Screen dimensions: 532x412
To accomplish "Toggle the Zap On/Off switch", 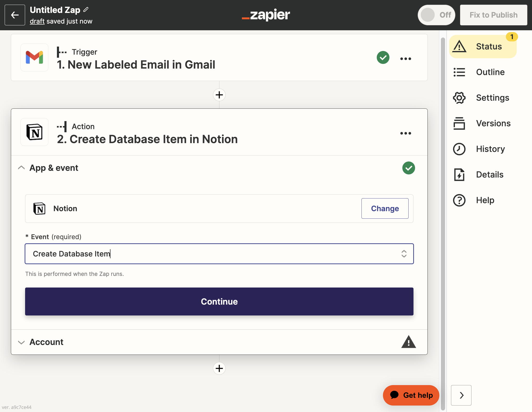I will tap(436, 15).
